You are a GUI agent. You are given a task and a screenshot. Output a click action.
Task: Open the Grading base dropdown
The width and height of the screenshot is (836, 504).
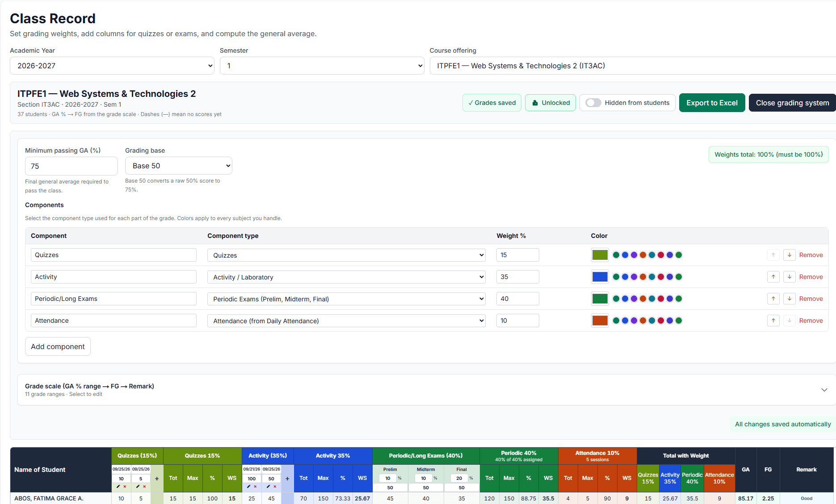tap(179, 166)
